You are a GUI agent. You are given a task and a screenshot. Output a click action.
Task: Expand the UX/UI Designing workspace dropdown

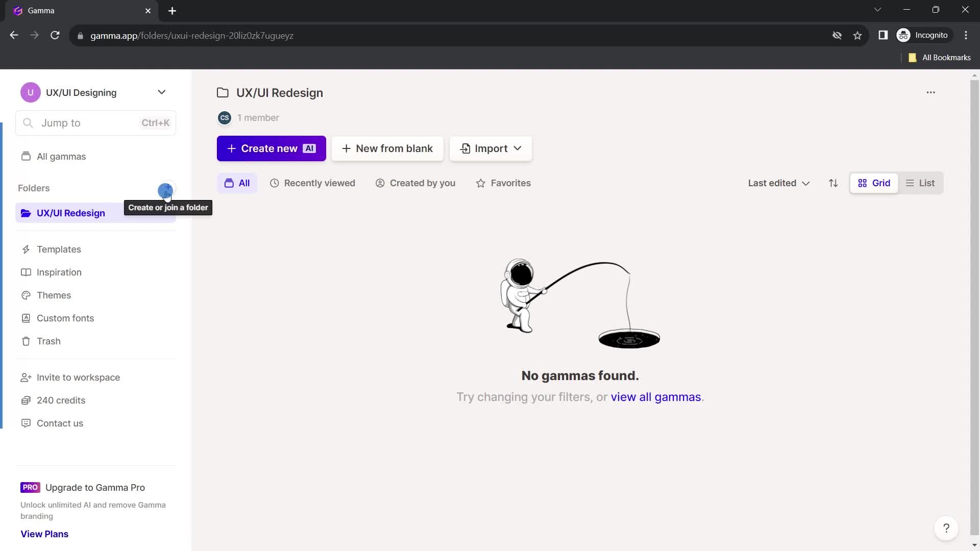click(161, 93)
